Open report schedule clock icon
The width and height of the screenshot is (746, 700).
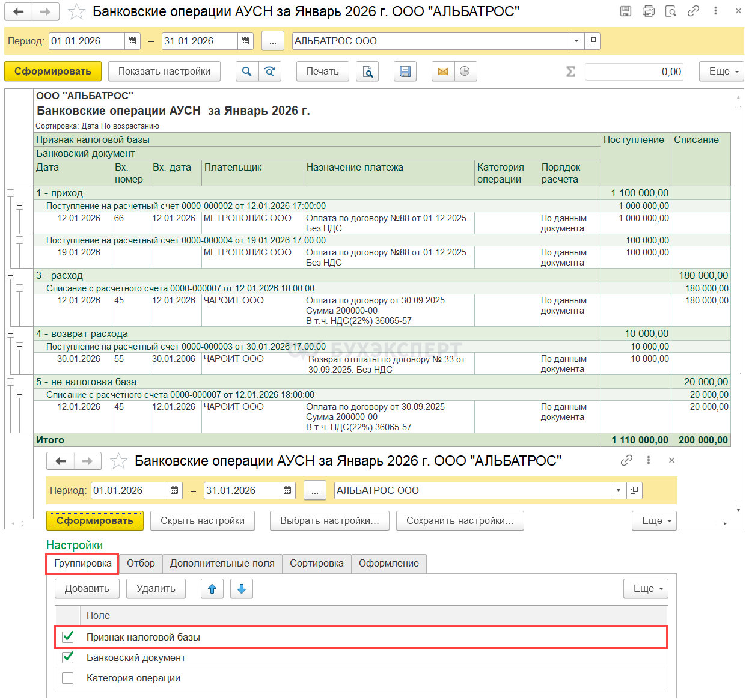coord(465,72)
